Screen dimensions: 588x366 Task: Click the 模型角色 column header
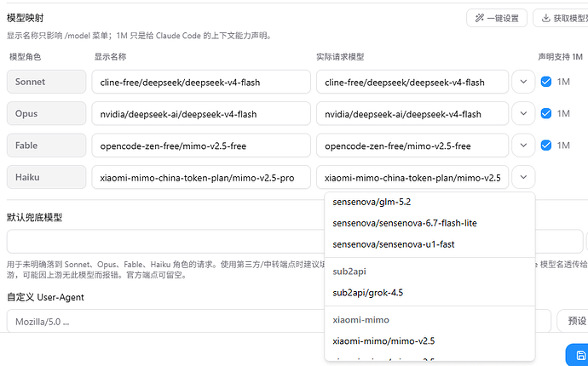(25, 57)
